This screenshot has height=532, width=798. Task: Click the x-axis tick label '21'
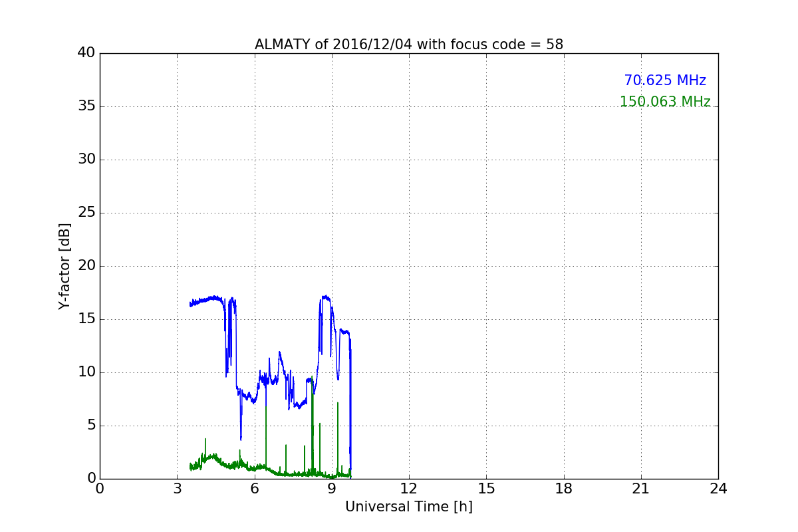click(x=641, y=488)
